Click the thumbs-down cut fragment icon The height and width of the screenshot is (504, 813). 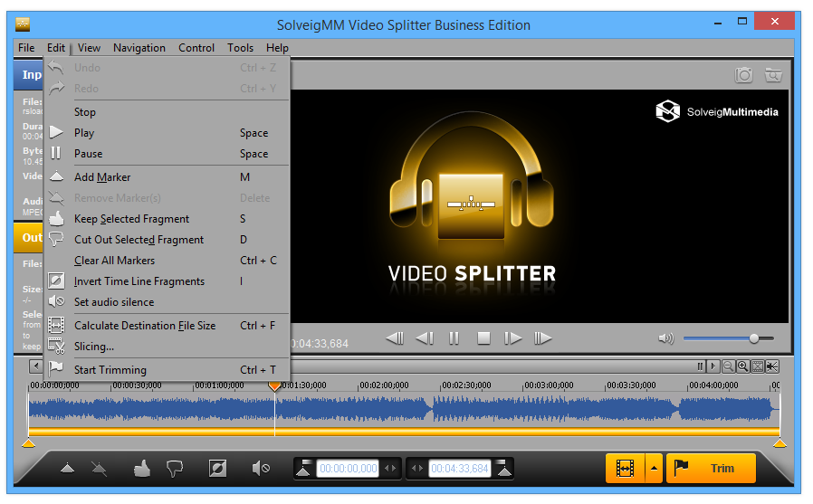[175, 469]
